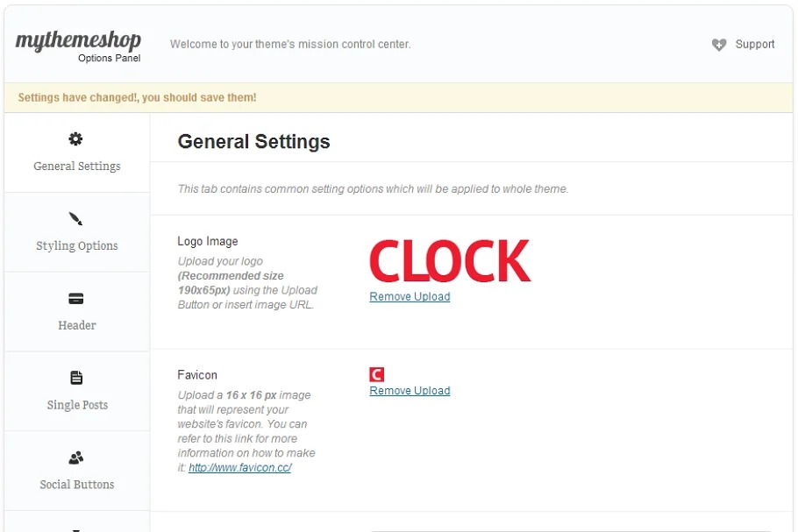Image resolution: width=798 pixels, height=532 pixels.
Task: Click the Single Posts document icon
Action: (76, 378)
